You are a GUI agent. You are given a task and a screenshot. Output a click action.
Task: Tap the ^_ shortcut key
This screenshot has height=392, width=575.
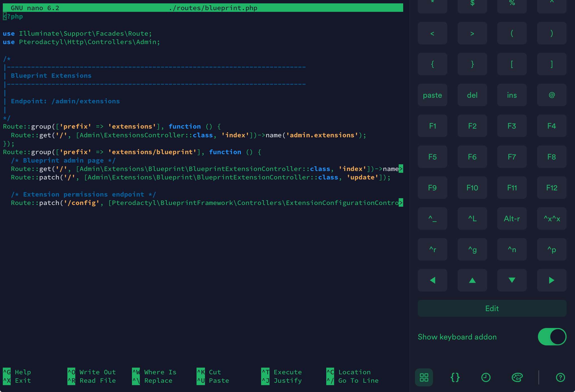click(432, 218)
